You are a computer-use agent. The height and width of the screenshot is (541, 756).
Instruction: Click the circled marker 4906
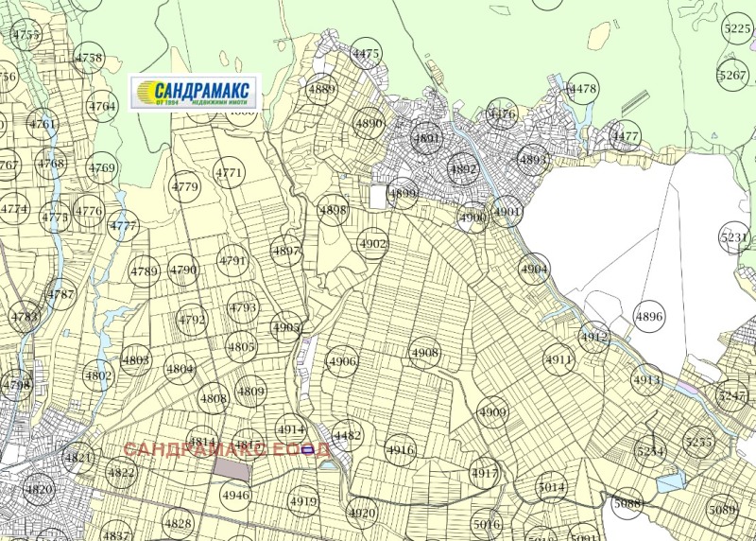[x=342, y=362]
